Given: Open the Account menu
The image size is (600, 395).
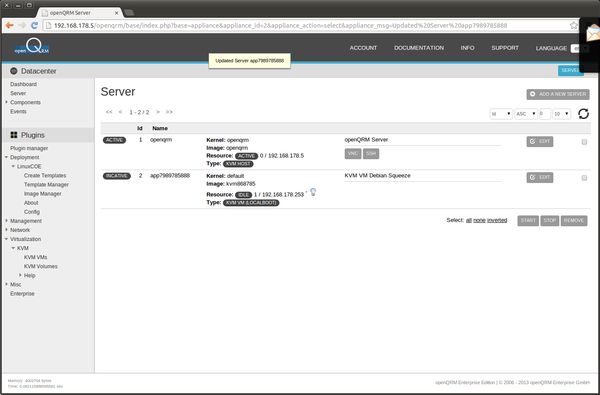Looking at the screenshot, I should pos(363,48).
